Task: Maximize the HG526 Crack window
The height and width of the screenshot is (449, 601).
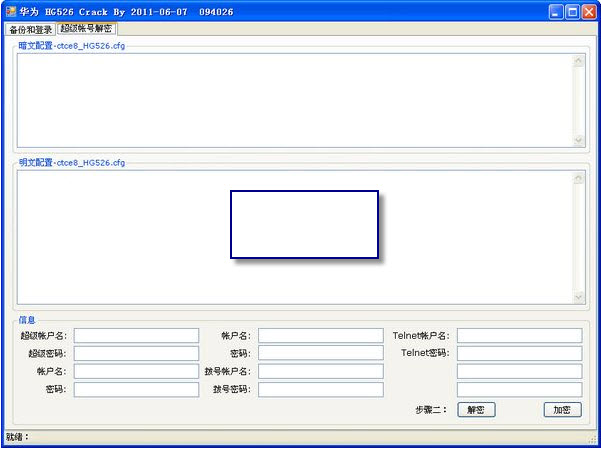Action: tap(573, 12)
